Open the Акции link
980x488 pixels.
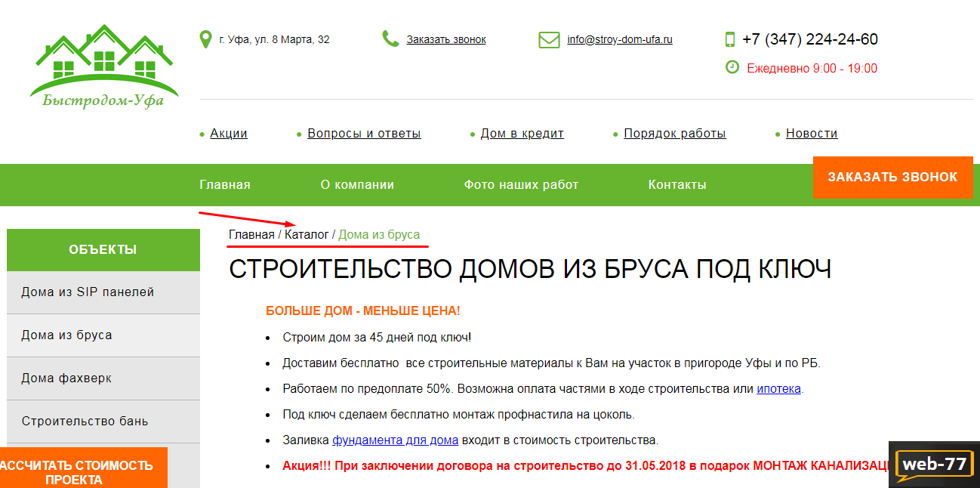click(x=229, y=133)
